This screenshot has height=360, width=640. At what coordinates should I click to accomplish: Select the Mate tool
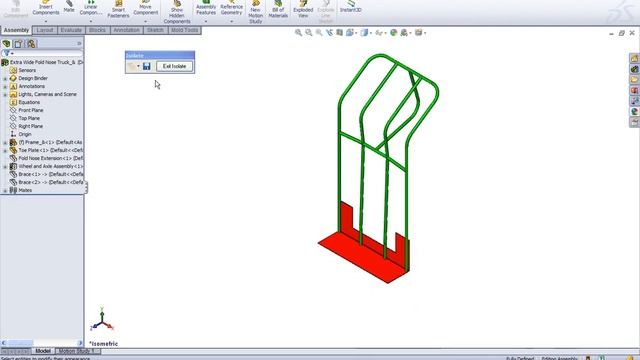[69, 7]
